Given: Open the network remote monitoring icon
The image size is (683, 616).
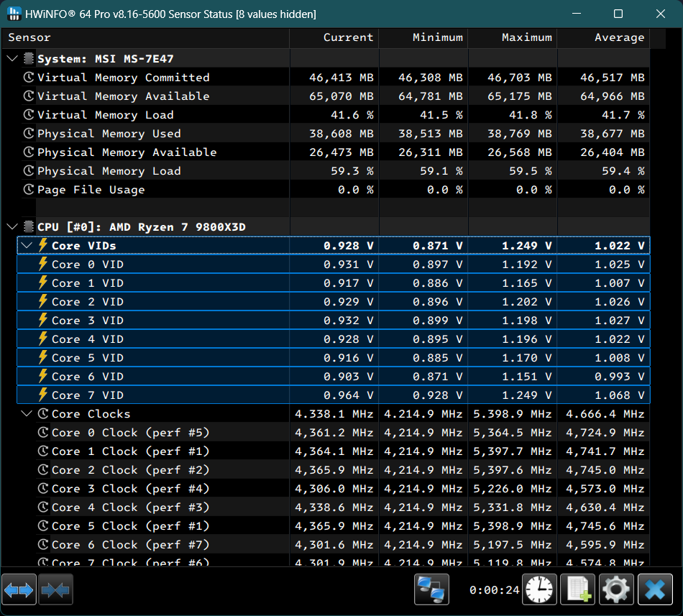Looking at the screenshot, I should 431,590.
